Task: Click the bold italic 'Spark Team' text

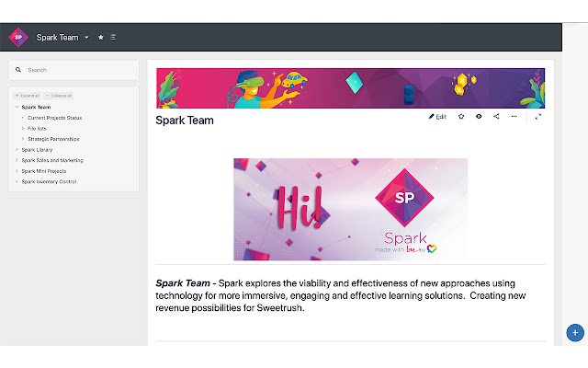Action: click(x=183, y=283)
